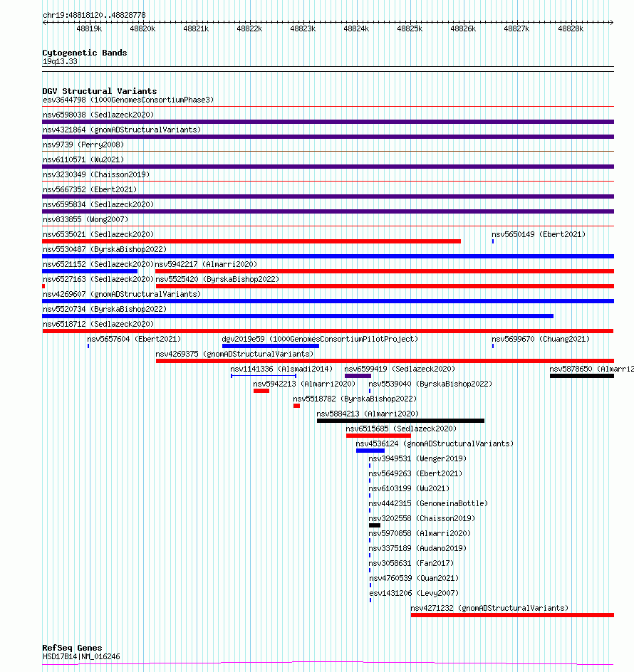Click the nsv6527163 Sedlazeck2020 label
This screenshot has height=672, width=634.
(98, 280)
